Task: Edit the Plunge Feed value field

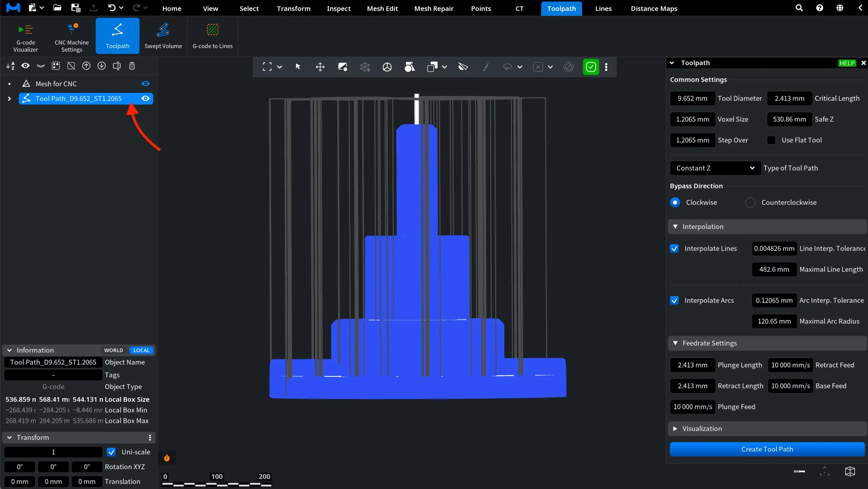Action: point(692,407)
